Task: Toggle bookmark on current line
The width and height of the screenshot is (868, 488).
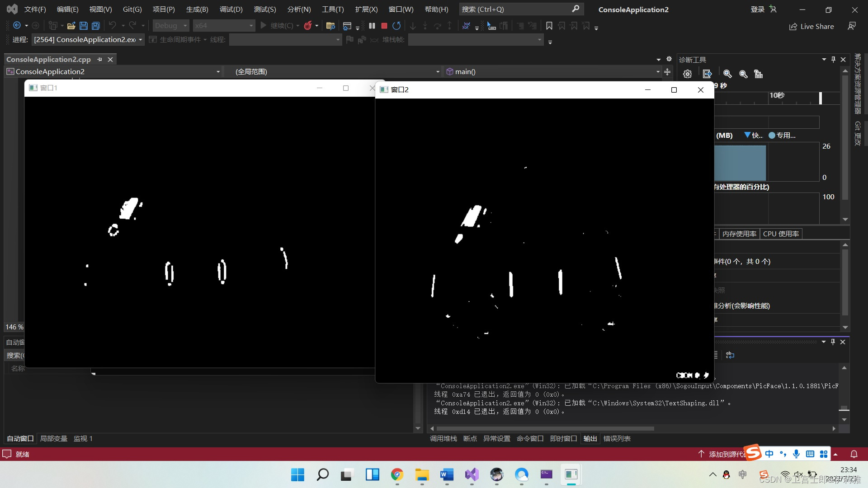Action: tap(549, 26)
